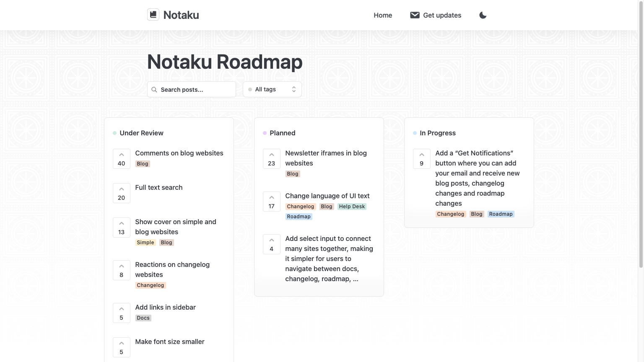Open Reactions on changelog websites post
This screenshot has height=362, width=644.
click(172, 269)
